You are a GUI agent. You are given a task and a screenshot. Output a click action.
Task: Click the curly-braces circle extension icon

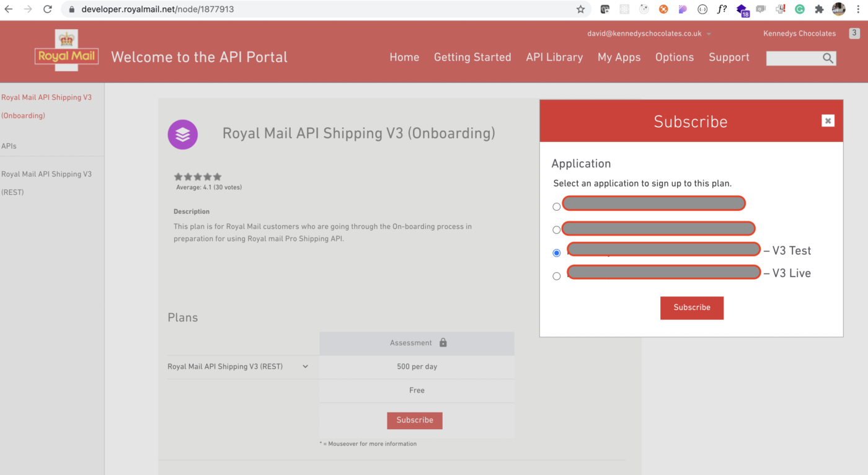point(702,9)
